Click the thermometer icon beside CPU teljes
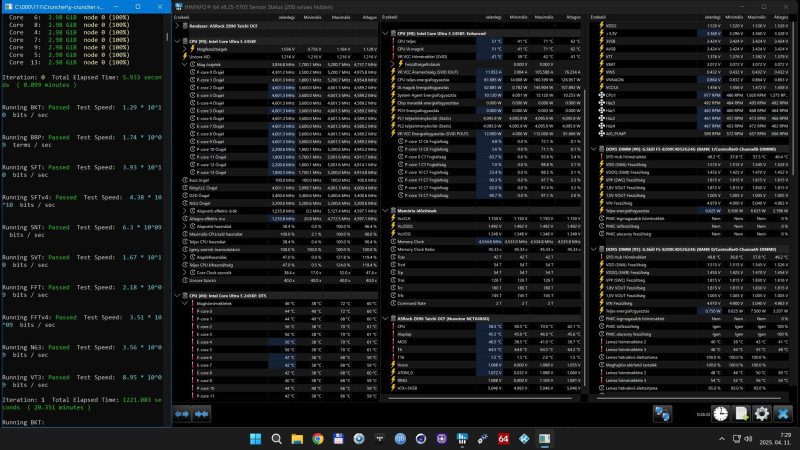The width and height of the screenshot is (800, 450). click(x=393, y=41)
